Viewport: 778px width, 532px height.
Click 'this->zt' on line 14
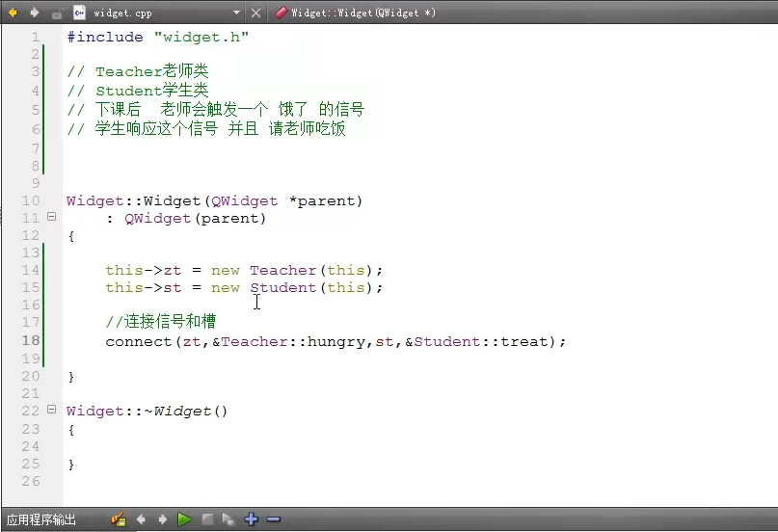tap(144, 271)
